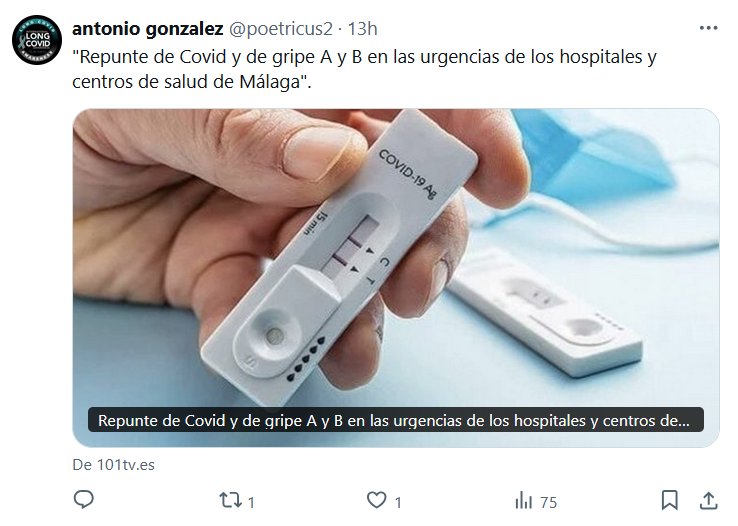Click the article headline caption overlay
The image size is (738, 526).
(x=395, y=420)
